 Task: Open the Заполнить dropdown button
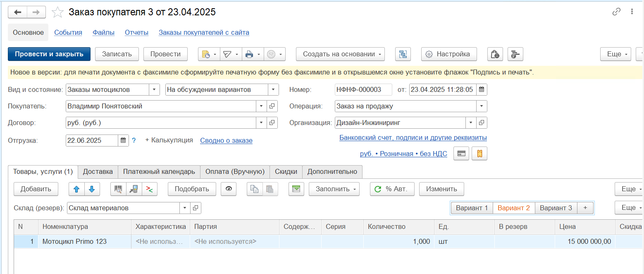pos(334,189)
